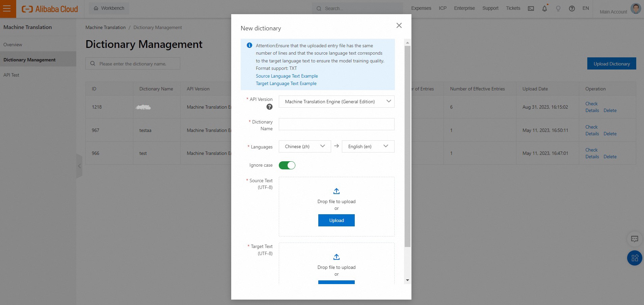This screenshot has width=644, height=305.
Task: Click the API Version help tooltip icon
Action: coord(269,107)
